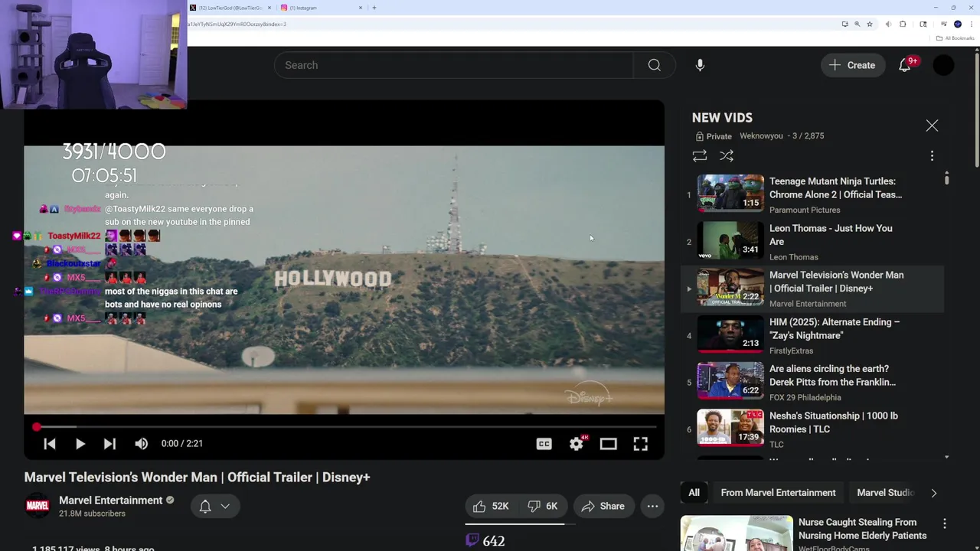Open video settings gear

tap(577, 444)
